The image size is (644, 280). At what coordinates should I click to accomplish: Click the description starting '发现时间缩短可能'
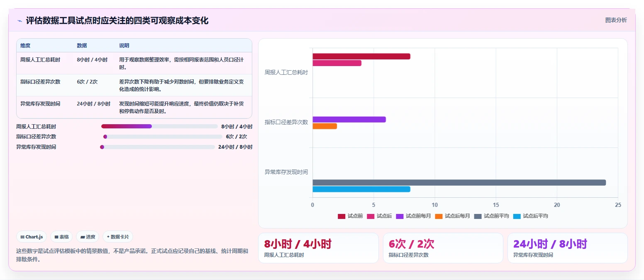click(x=181, y=108)
